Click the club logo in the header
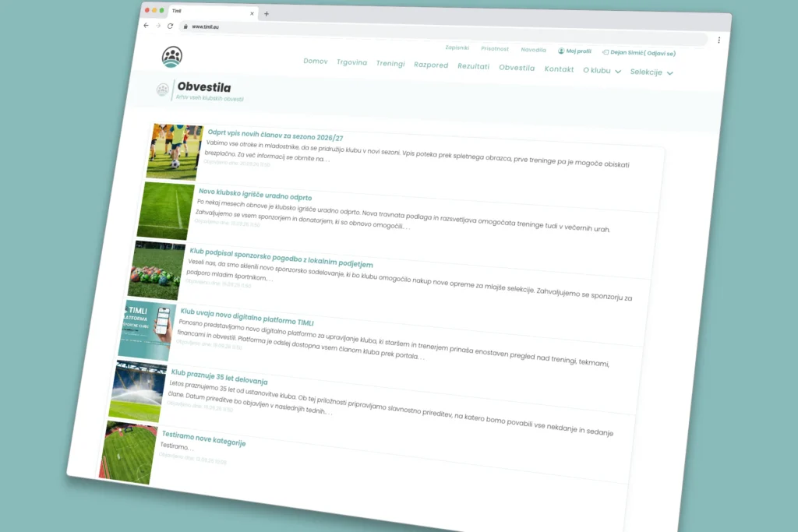Image resolution: width=798 pixels, height=532 pixels. coord(172,57)
